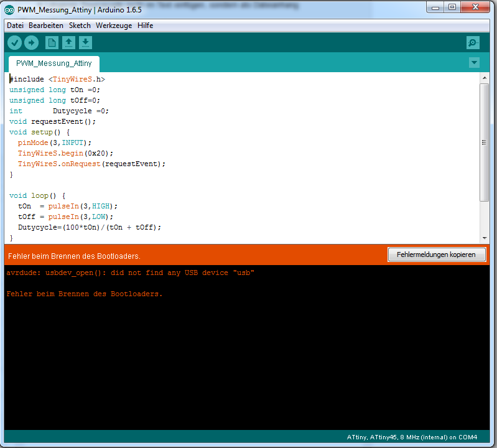Viewport: 497px width, 448px height.
Task: Click the editor scrollbar down arrow
Action: pos(485,238)
